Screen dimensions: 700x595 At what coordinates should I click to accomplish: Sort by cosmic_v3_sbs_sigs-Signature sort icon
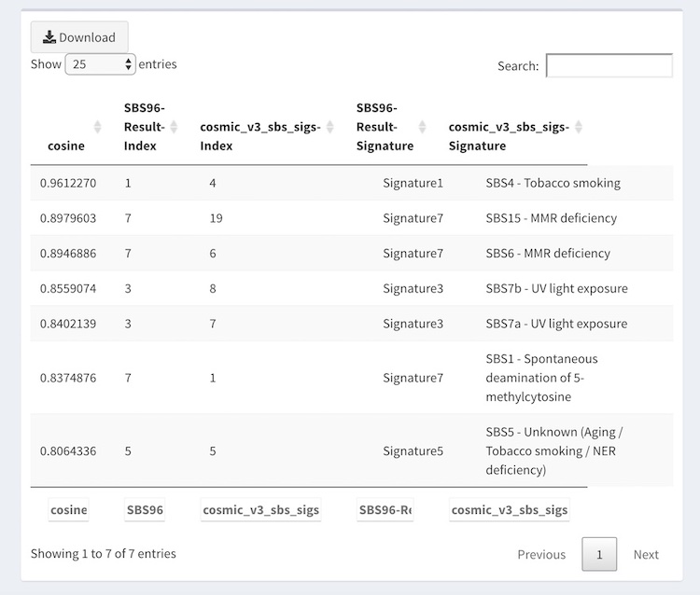pos(578,127)
